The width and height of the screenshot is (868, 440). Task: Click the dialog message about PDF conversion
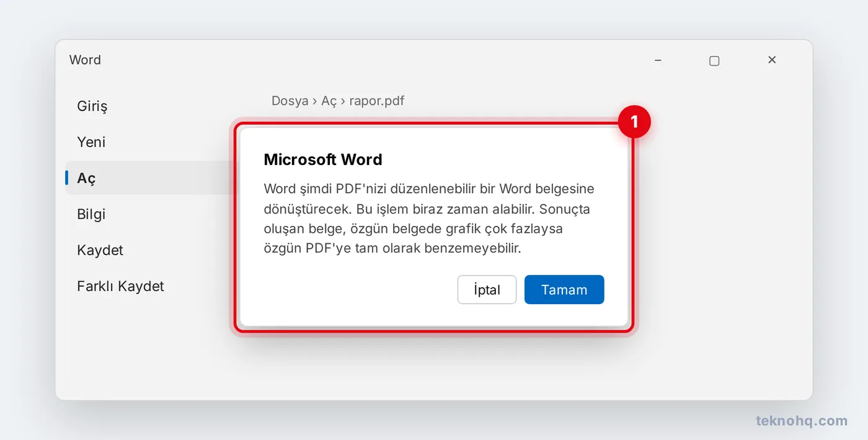[x=429, y=218]
